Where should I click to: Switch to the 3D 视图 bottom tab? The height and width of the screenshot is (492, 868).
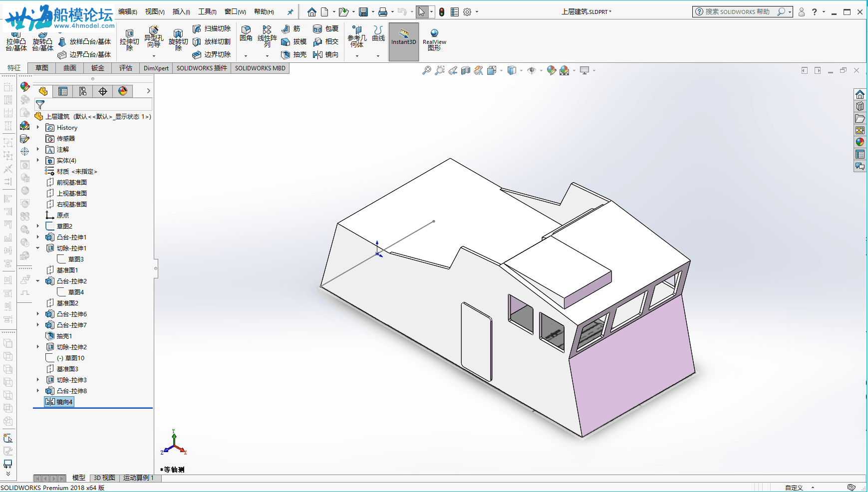tap(104, 478)
